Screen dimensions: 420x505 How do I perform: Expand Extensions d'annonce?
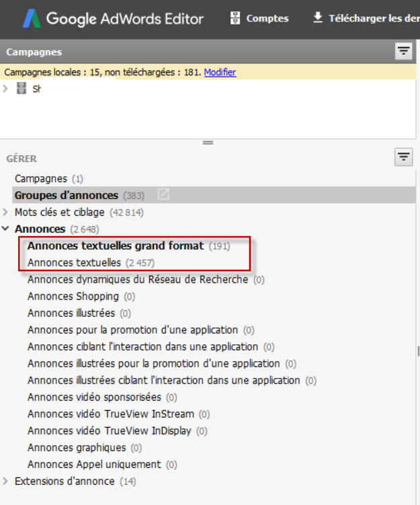5,481
